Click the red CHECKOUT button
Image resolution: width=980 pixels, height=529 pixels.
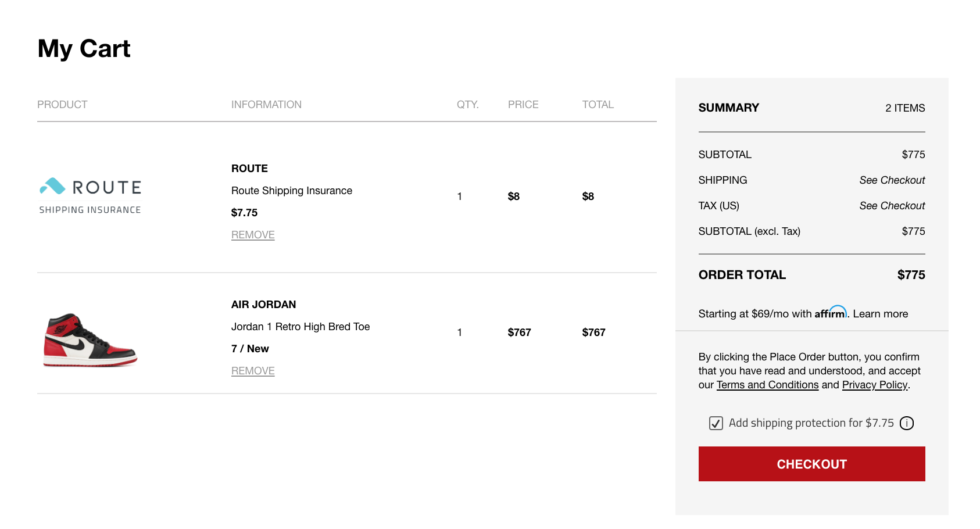811,464
